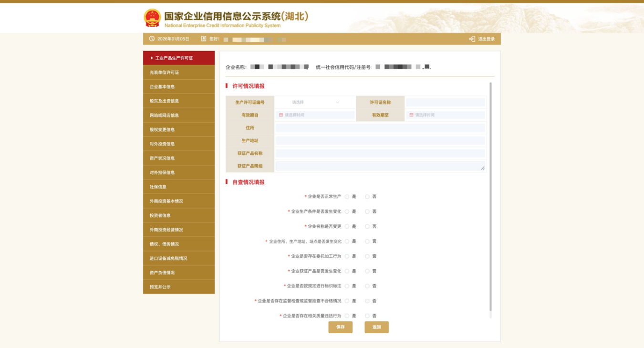644x348 pixels.
Task: Click the 许可证名称 input field
Action: (445, 102)
